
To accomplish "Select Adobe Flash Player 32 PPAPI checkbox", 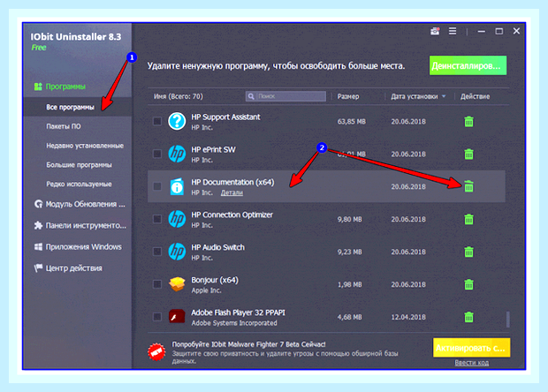I will [x=157, y=317].
